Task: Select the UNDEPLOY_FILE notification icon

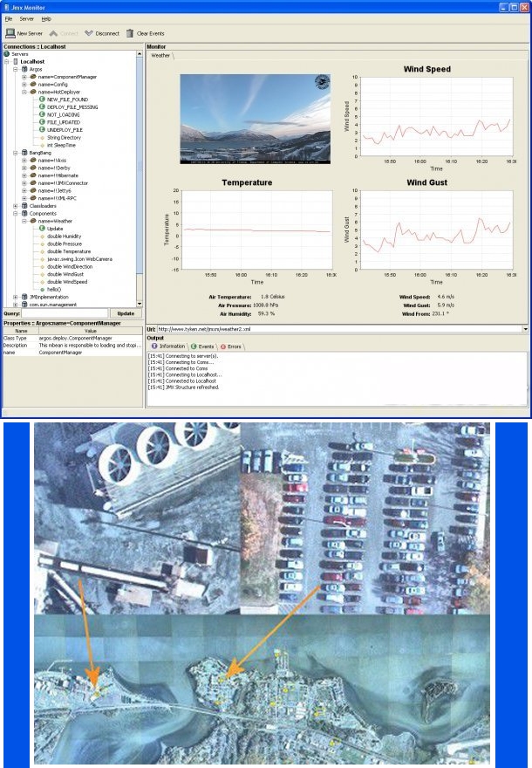Action: [42, 129]
